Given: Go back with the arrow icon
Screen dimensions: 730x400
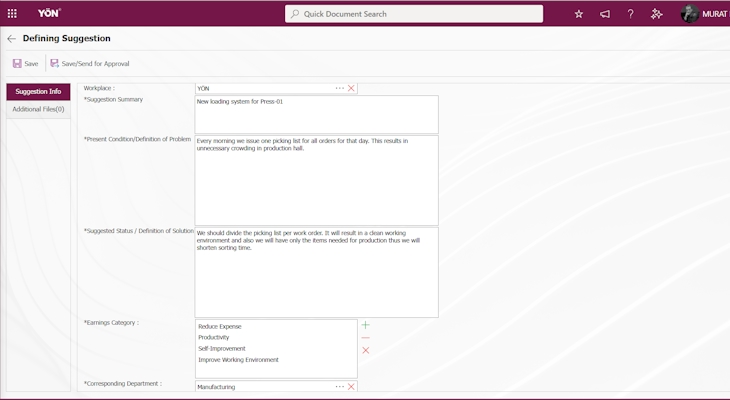Looking at the screenshot, I should pos(12,39).
